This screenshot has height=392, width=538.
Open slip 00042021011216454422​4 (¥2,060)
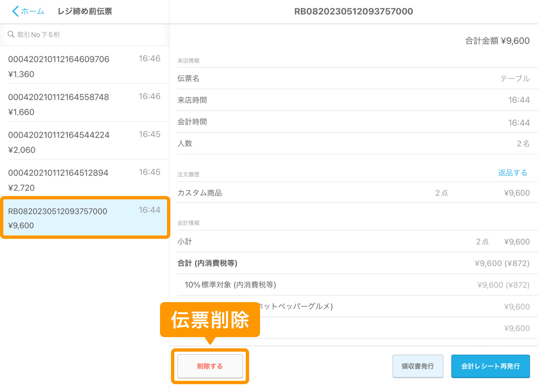tap(84, 142)
